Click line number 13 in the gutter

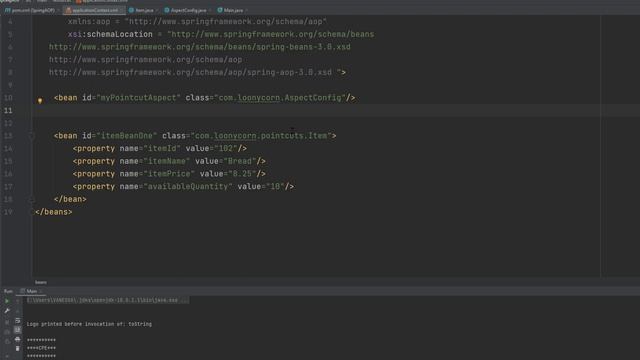tap(8, 136)
